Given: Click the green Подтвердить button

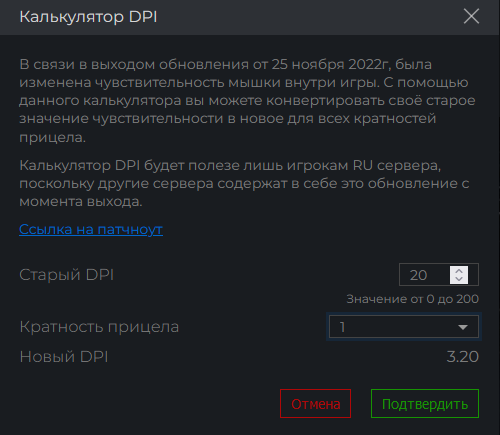Looking at the screenshot, I should click(x=425, y=404).
